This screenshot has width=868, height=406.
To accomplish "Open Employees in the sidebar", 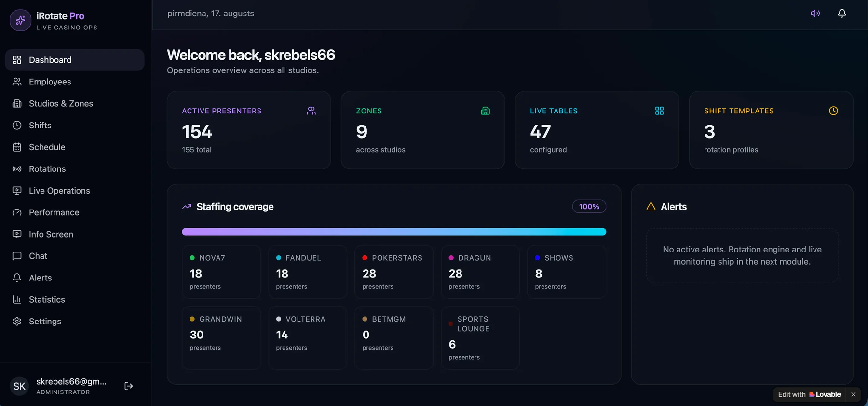I will [75, 82].
